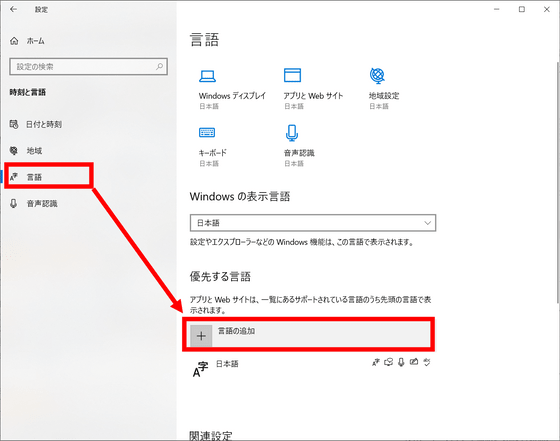Click the vertical scrollbar on right

click(558, 182)
